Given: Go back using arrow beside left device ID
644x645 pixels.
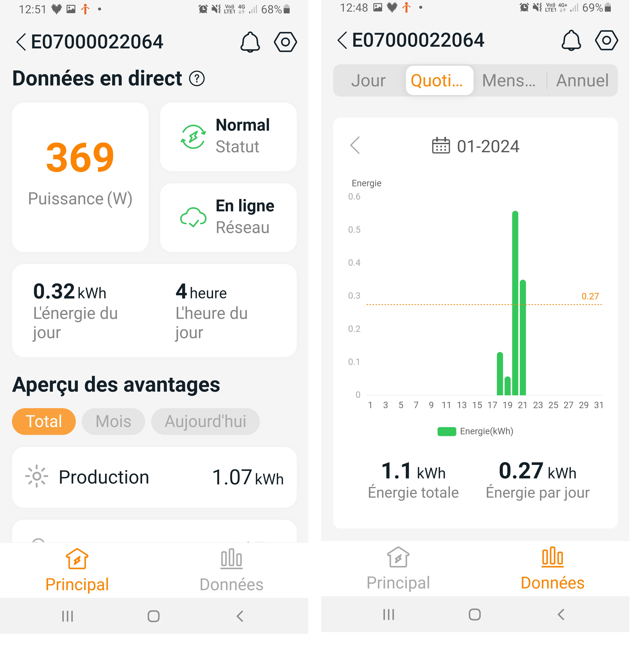Looking at the screenshot, I should pyautogui.click(x=21, y=42).
